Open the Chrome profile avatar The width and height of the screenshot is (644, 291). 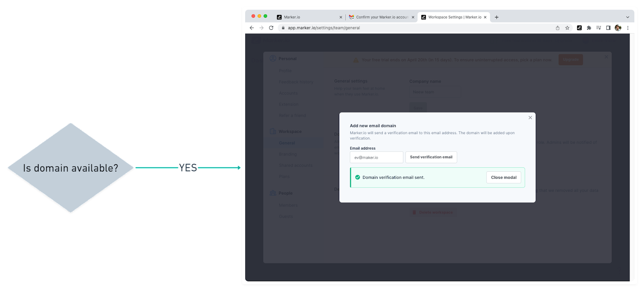[618, 28]
